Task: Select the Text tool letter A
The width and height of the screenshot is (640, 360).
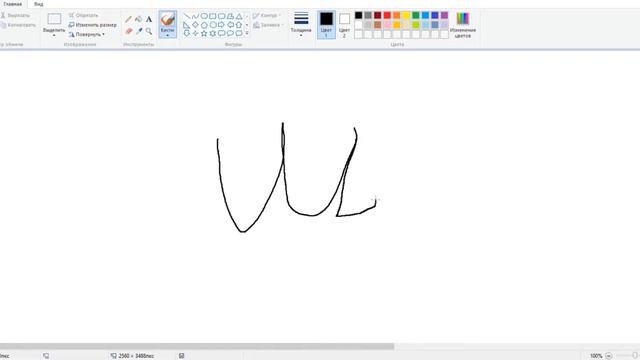Action: (x=149, y=19)
